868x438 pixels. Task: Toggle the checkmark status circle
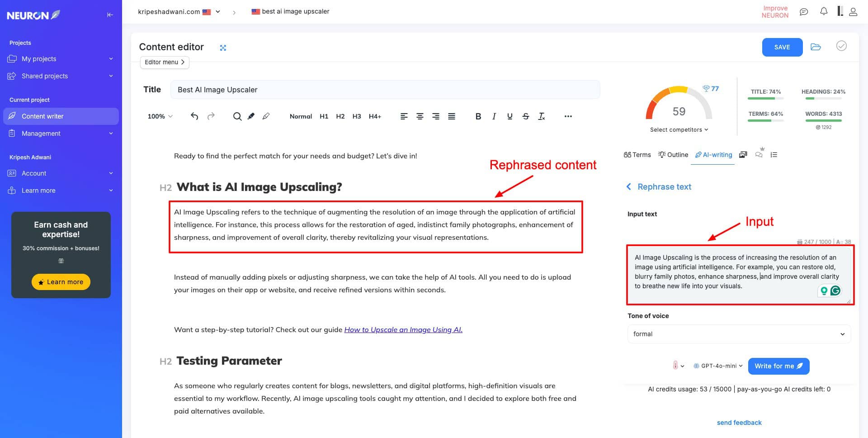841,46
